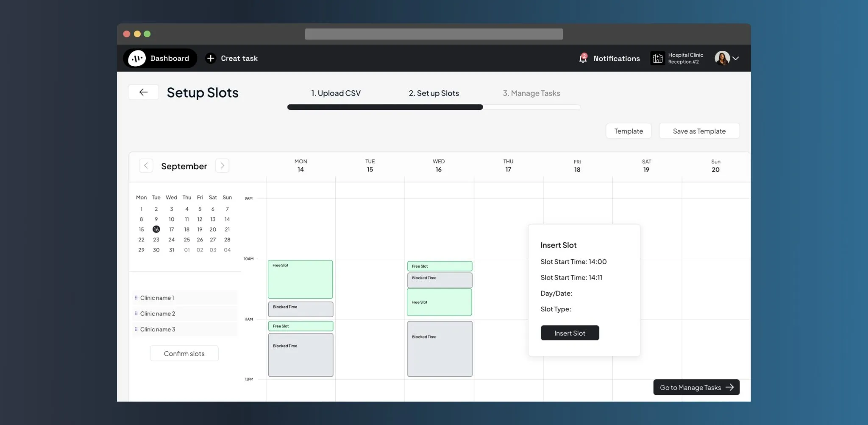The height and width of the screenshot is (425, 868).
Task: Click the dark Insert Slot button
Action: pyautogui.click(x=570, y=333)
